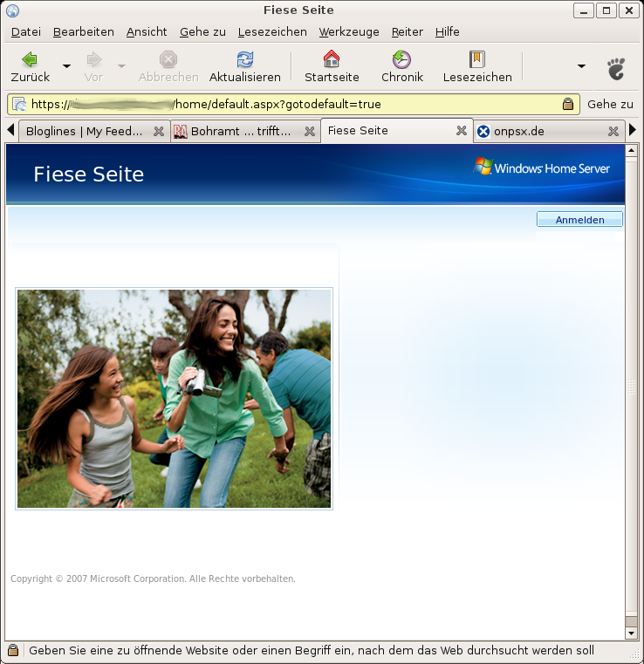The height and width of the screenshot is (664, 644).
Task: Close the onpsx.de tab
Action: 613,132
